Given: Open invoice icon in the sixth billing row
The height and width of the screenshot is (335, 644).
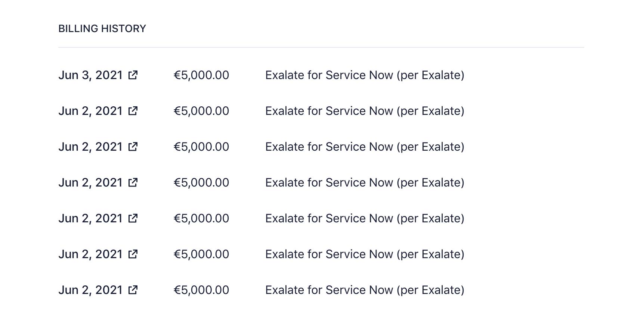Looking at the screenshot, I should 133,254.
